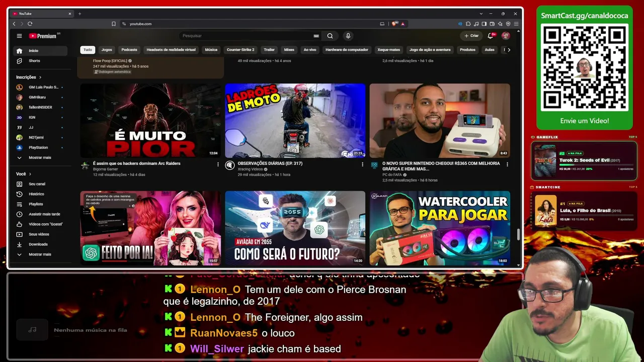Open the Bigorna Gamer channel name link
This screenshot has width=644, height=362.
tap(106, 169)
